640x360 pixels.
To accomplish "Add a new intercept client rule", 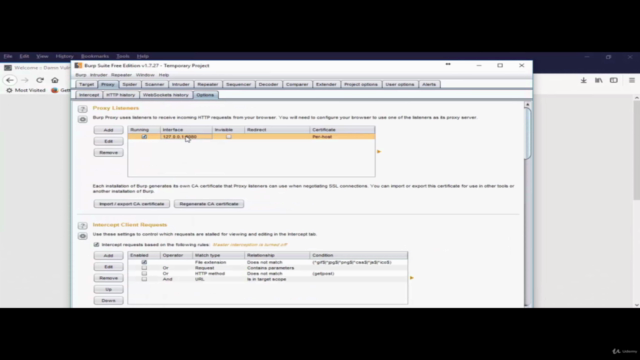I will click(x=108, y=256).
